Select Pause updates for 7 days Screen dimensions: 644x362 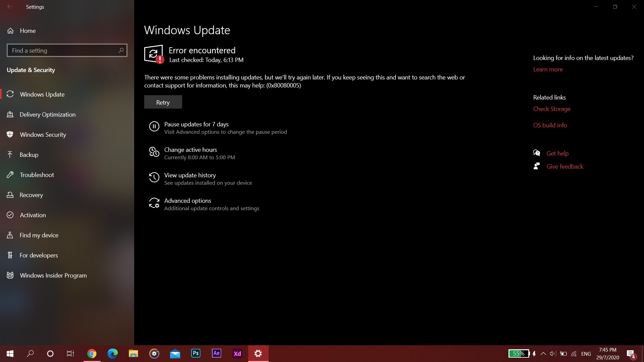pyautogui.click(x=196, y=124)
